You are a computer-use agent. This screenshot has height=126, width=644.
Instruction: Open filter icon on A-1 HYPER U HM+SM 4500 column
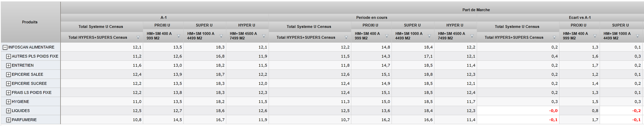[x=264, y=36]
